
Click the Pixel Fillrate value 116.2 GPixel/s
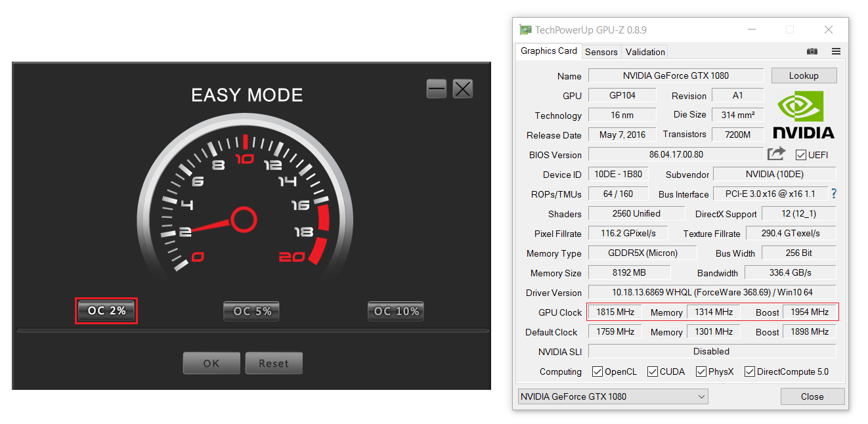(x=628, y=233)
